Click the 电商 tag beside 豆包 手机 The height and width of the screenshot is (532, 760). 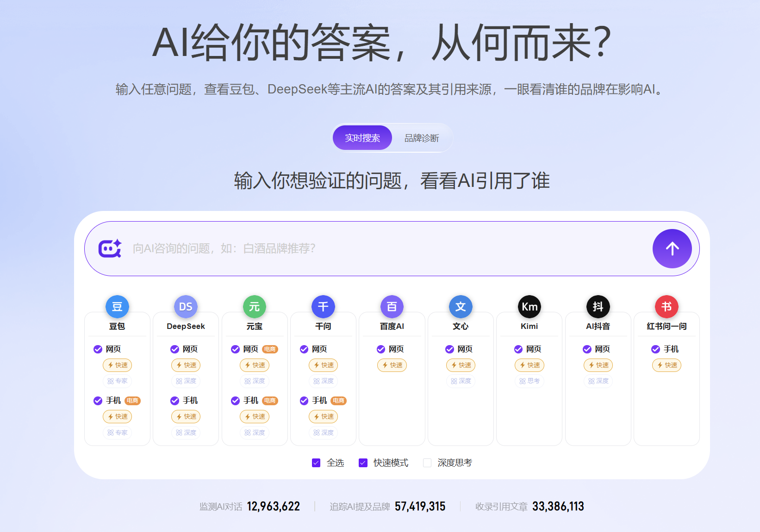point(132,401)
